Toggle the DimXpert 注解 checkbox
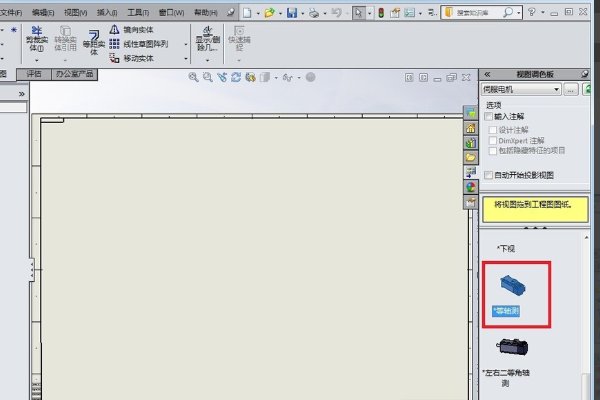Viewport: 600px width, 400px height. (x=493, y=140)
